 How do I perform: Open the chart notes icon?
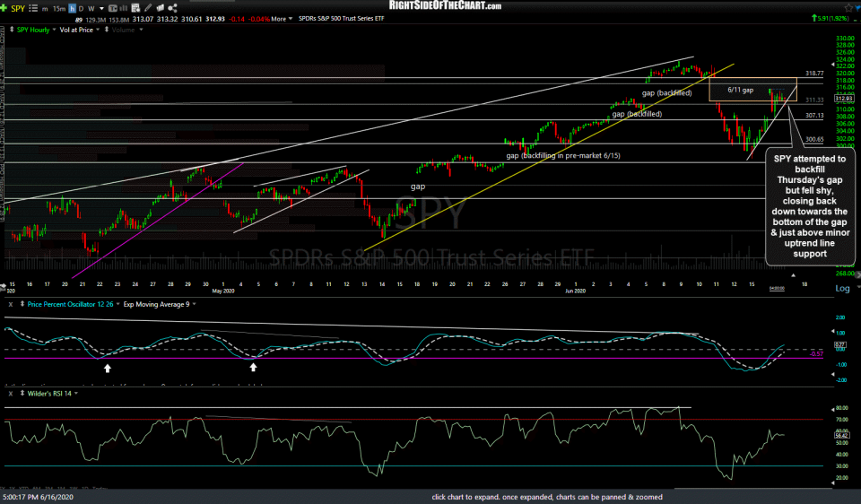coord(135,8)
